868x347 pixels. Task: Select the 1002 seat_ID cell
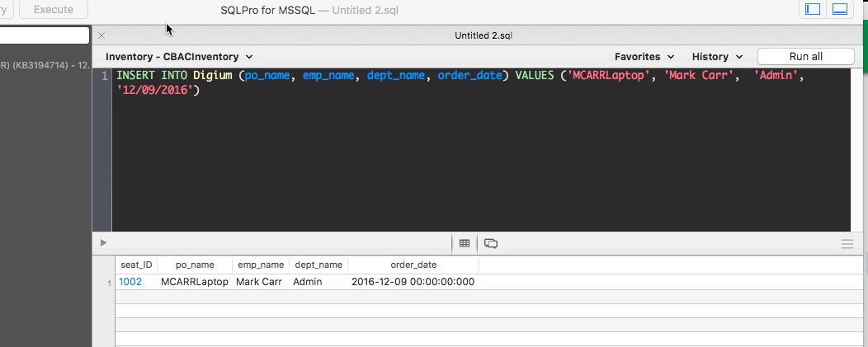130,282
